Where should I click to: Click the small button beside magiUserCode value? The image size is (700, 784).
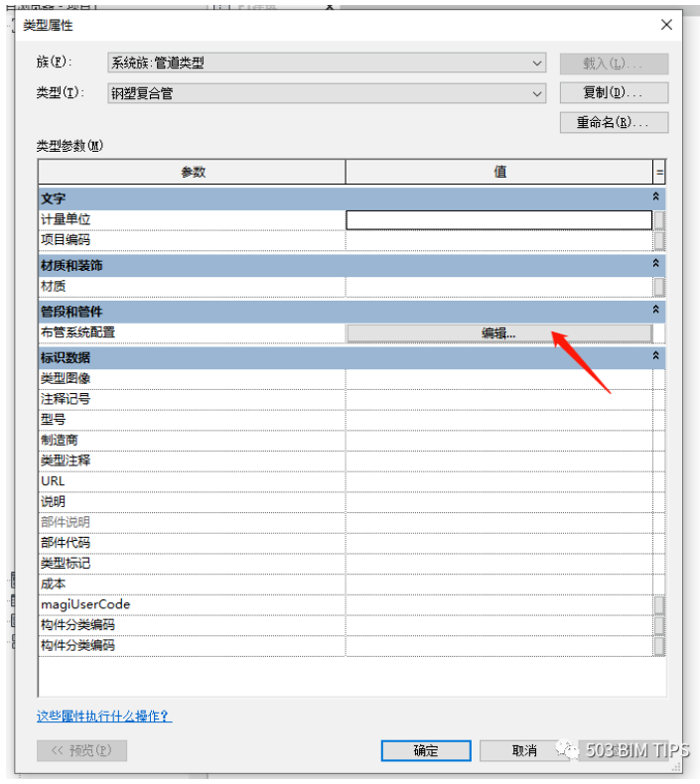coord(659,605)
